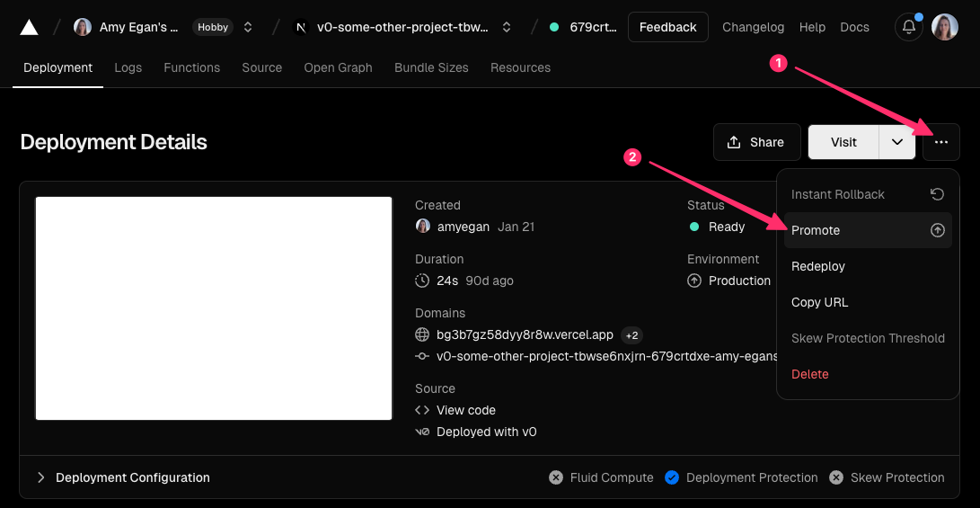Viewport: 980px width, 508px height.
Task: Open the notifications bell
Action: [909, 27]
